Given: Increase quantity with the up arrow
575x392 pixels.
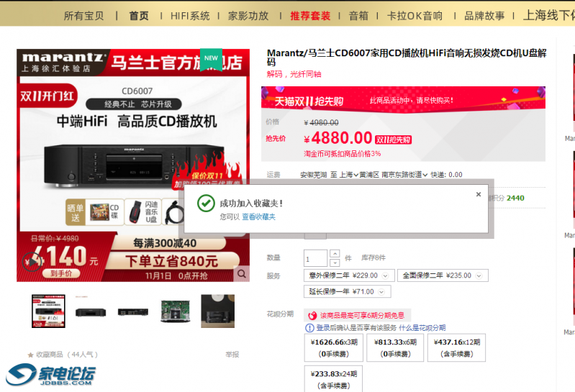Looking at the screenshot, I should point(335,254).
